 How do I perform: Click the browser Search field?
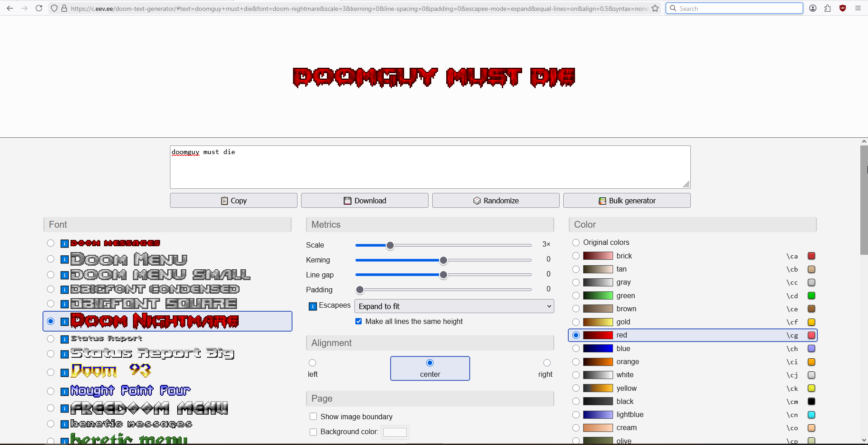[x=734, y=8]
